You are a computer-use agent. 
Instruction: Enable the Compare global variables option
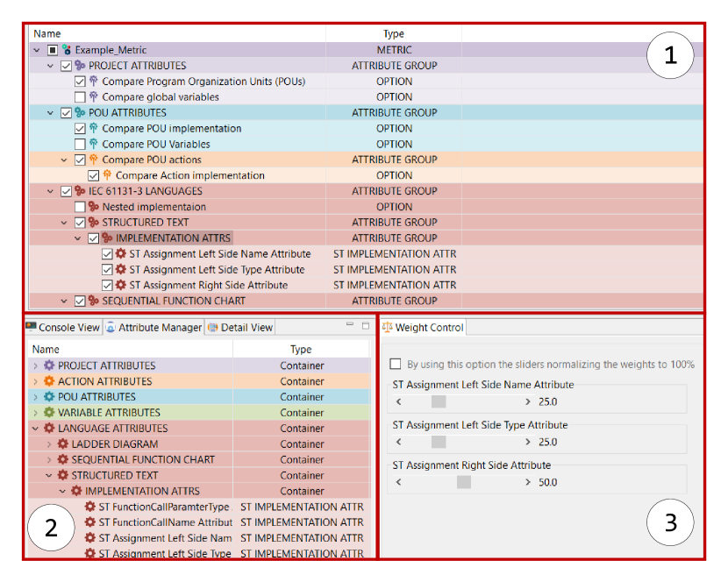click(80, 97)
